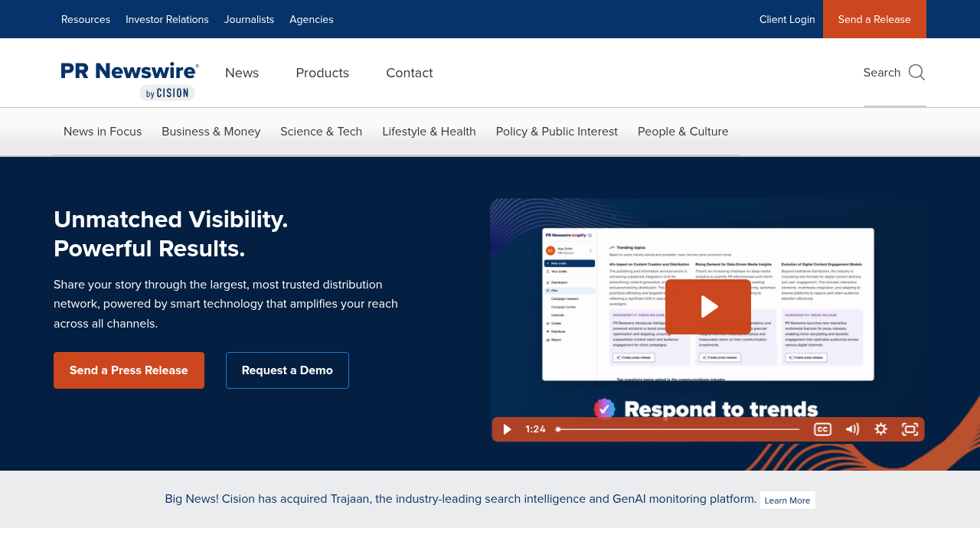Open the Contact menu
The width and height of the screenshot is (980, 551).
click(410, 73)
